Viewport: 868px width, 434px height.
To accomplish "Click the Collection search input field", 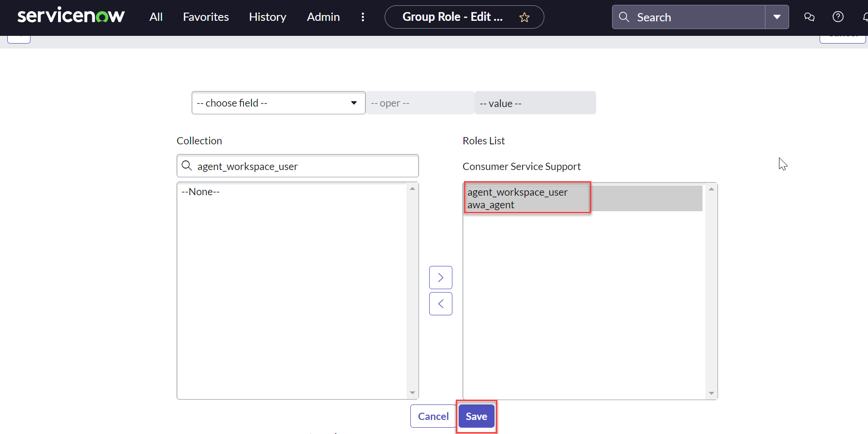I will click(x=305, y=166).
